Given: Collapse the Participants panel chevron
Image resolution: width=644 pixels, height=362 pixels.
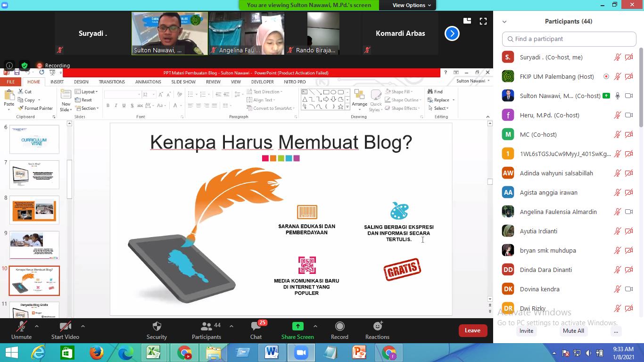Looking at the screenshot, I should pyautogui.click(x=504, y=22).
